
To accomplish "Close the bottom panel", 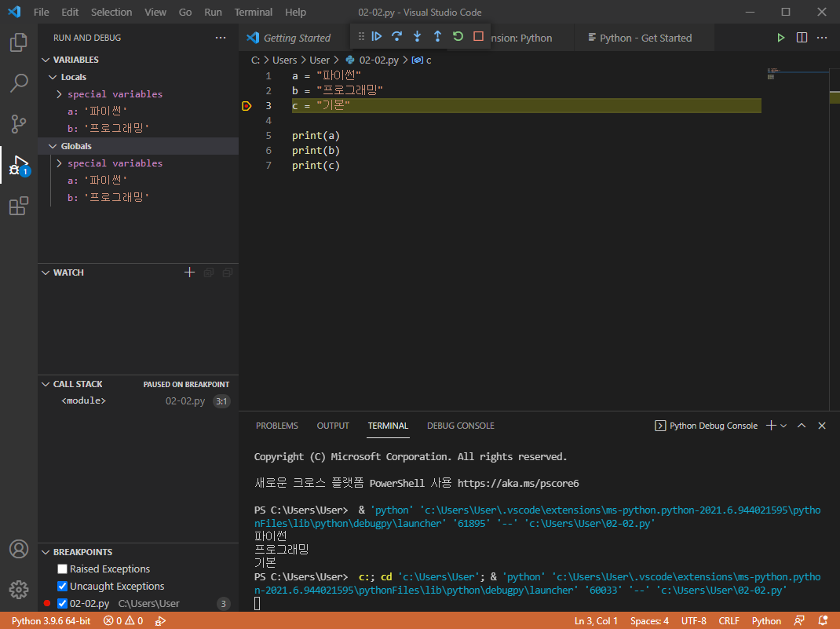I will point(822,426).
